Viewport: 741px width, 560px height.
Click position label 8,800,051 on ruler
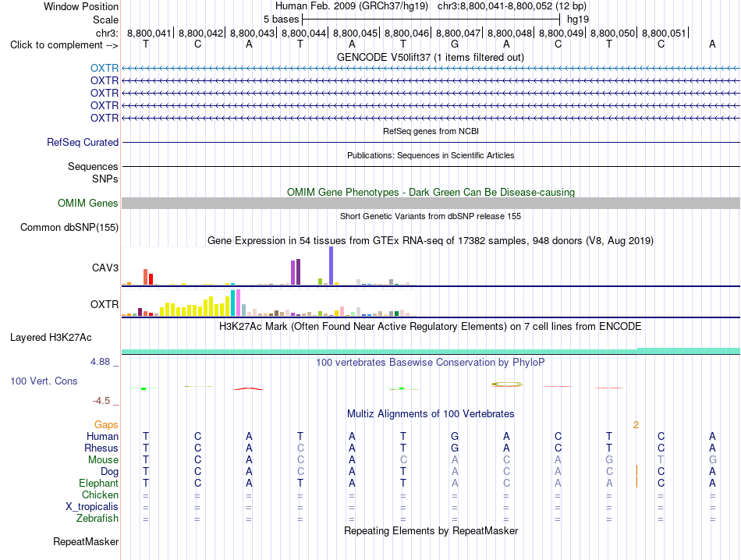[x=664, y=33]
